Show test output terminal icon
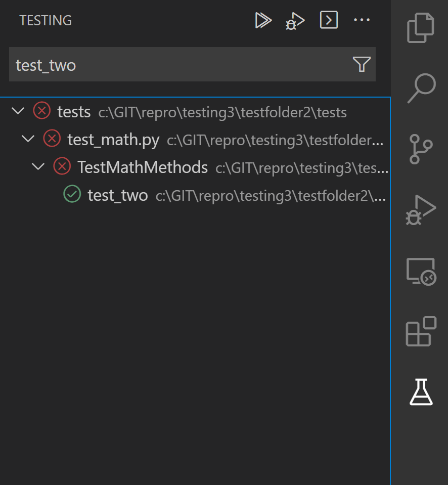The image size is (448, 485). tap(329, 20)
